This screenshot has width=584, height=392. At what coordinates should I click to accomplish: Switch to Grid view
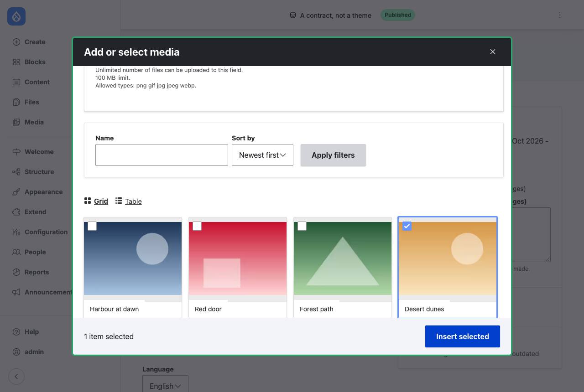[x=96, y=201]
